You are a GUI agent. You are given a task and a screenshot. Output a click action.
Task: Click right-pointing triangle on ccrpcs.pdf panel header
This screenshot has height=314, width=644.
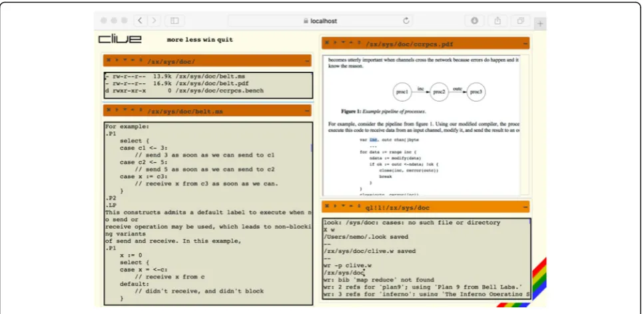[x=336, y=43]
